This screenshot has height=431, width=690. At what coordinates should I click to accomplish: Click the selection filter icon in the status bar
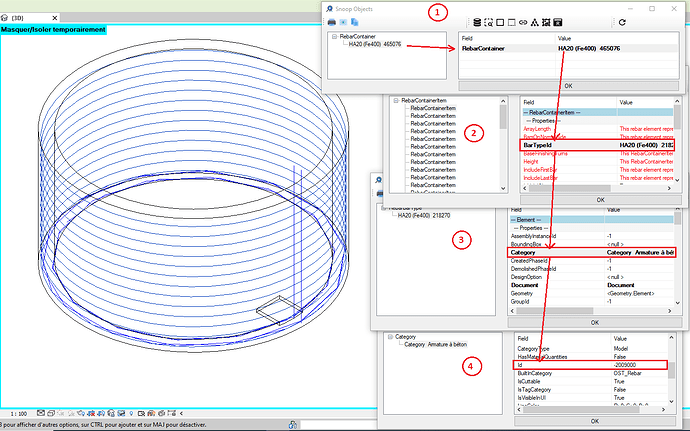(x=293, y=425)
